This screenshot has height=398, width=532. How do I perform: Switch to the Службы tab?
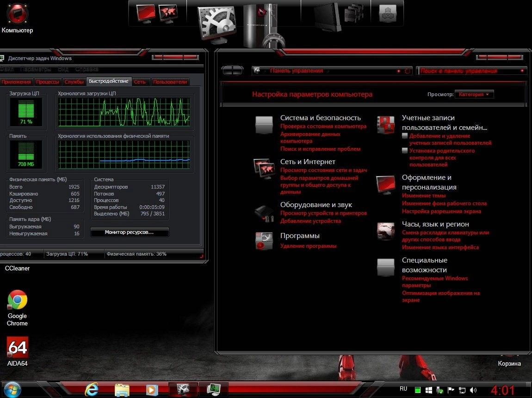tap(74, 82)
